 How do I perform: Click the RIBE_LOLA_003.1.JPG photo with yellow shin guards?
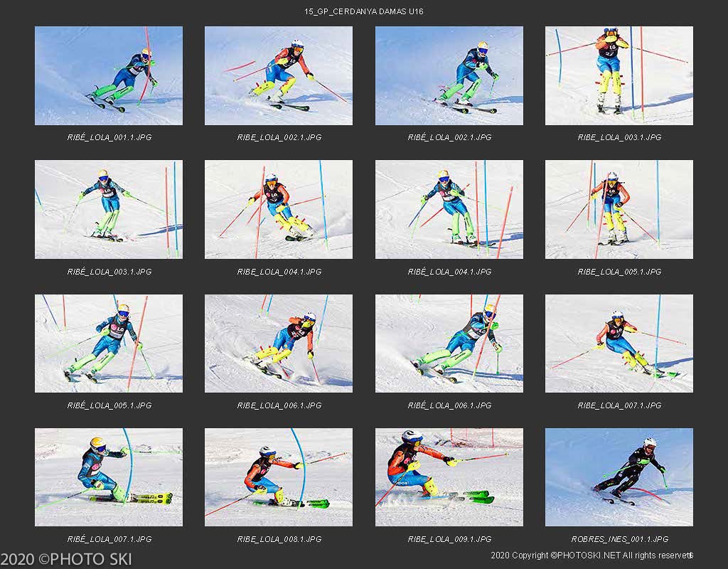click(619, 75)
